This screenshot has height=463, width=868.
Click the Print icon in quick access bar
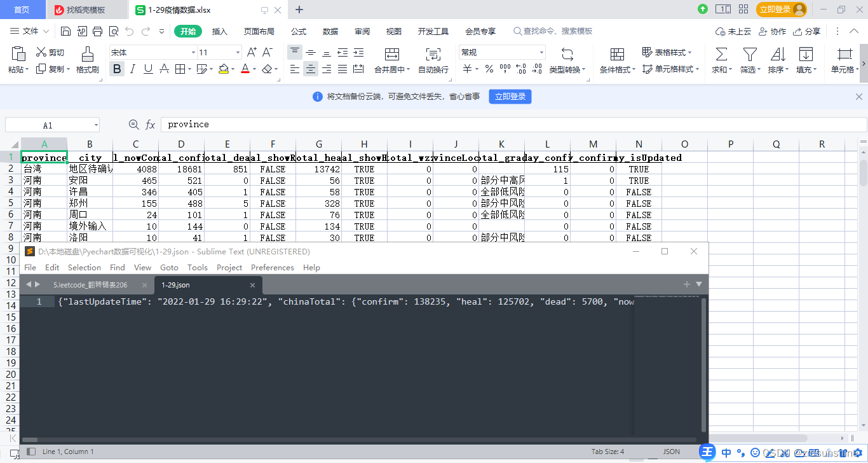click(x=97, y=31)
